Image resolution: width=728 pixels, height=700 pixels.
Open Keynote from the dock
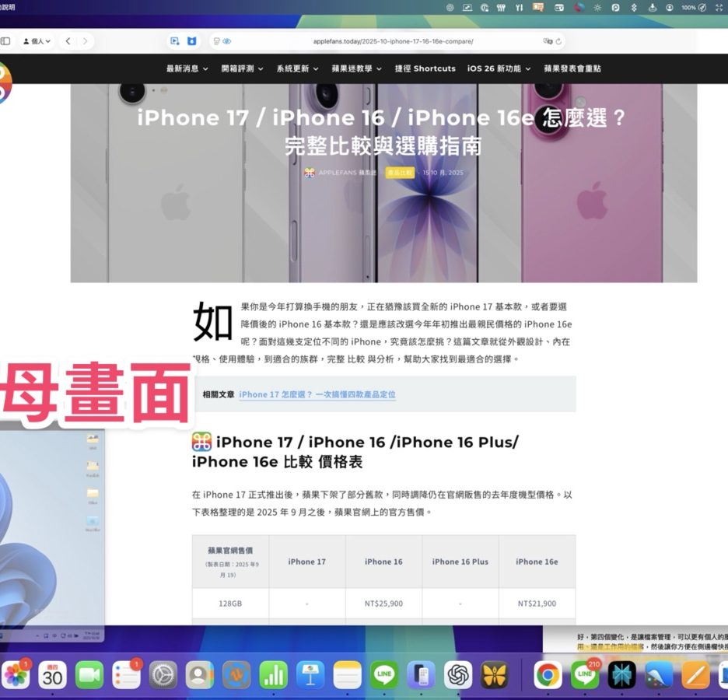pos(310,674)
